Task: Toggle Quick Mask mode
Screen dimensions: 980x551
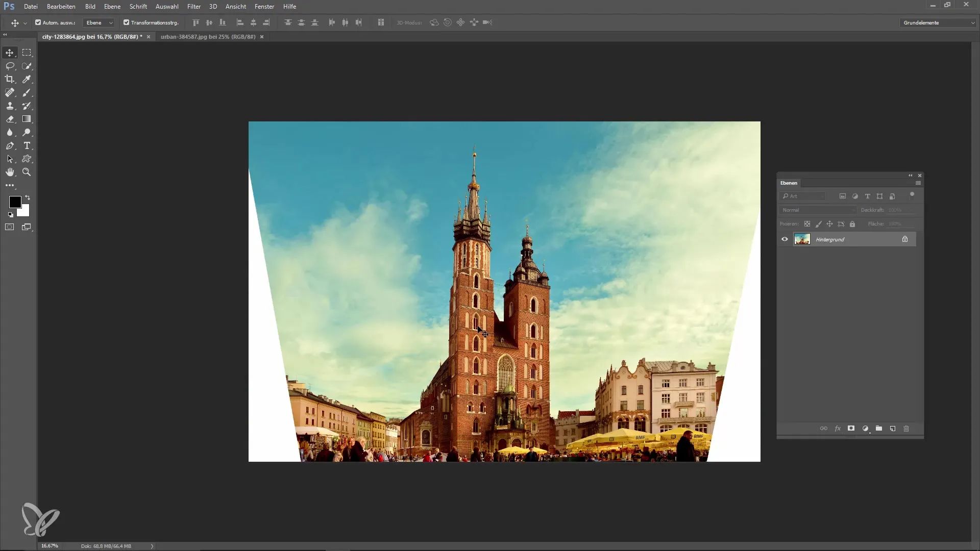Action: point(10,227)
